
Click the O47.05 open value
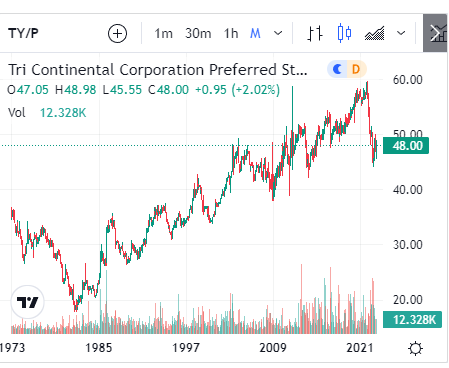pyautogui.click(x=28, y=90)
